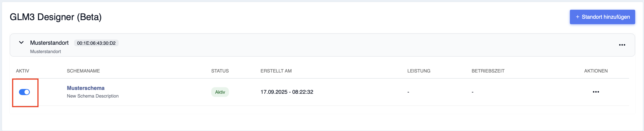Click the SCHEMANAME column header
Screen dimensions: 644x131
point(83,71)
